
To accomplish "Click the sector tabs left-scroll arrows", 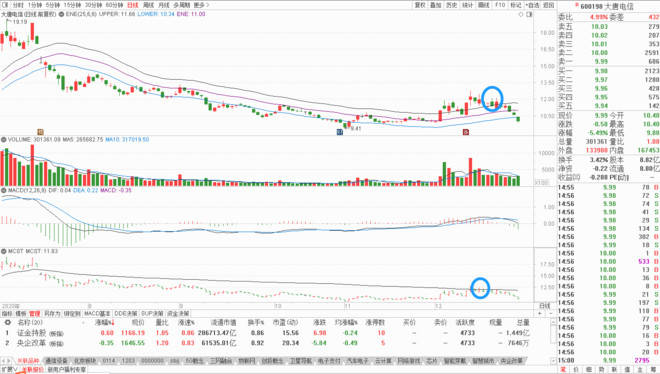I will point(6,361).
